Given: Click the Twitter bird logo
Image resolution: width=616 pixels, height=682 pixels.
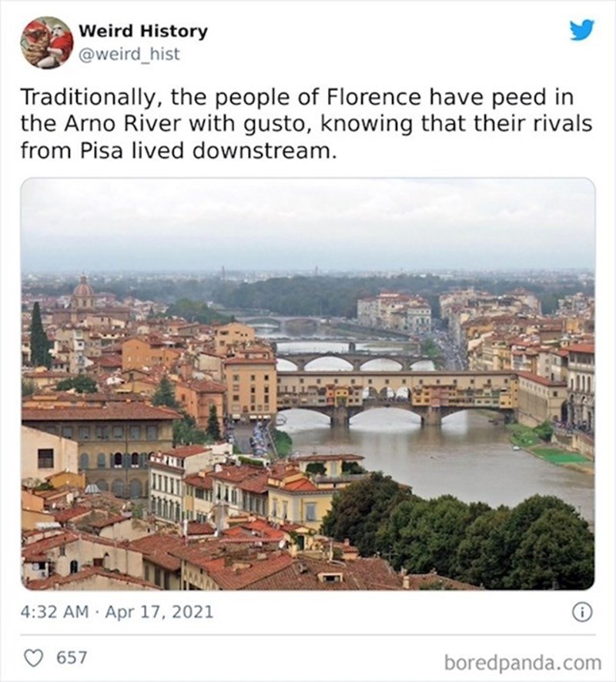Looking at the screenshot, I should pos(581,30).
